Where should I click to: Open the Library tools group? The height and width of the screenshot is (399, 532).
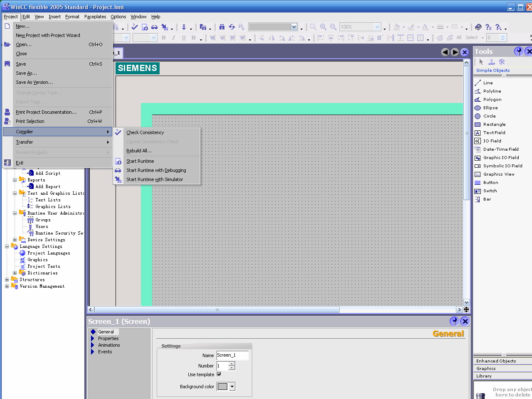(502, 376)
